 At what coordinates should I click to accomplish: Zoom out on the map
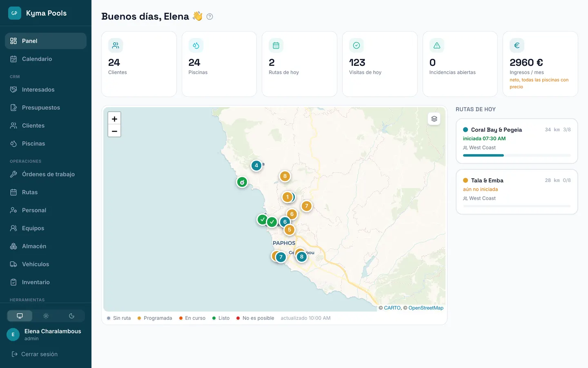click(114, 131)
